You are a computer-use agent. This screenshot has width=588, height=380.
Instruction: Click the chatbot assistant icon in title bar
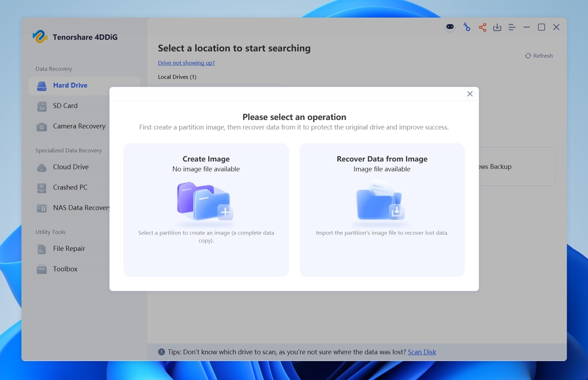coord(450,27)
